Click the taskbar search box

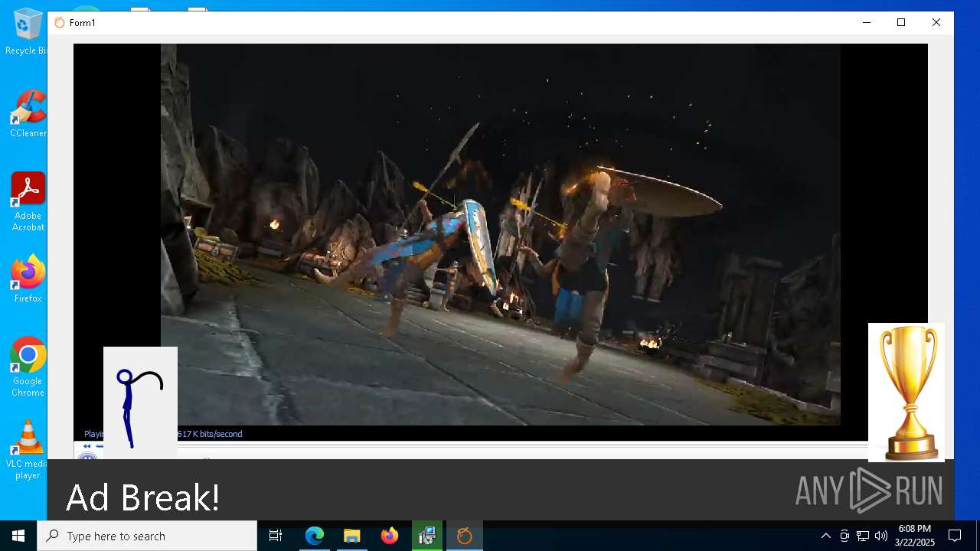click(147, 536)
